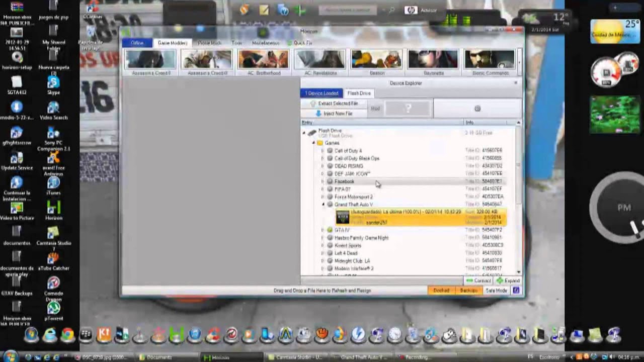
Task: Toggle Safe Mode in Horizon
Action: pyautogui.click(x=496, y=291)
